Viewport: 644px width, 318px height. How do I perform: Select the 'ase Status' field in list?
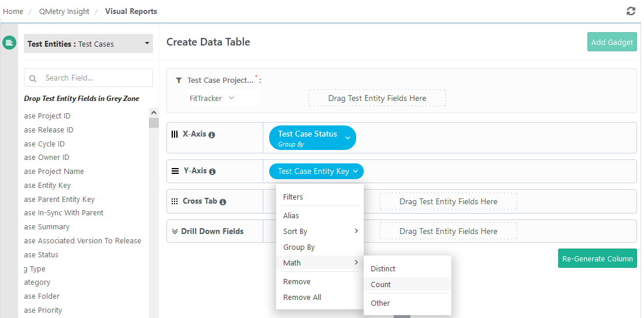[x=41, y=255]
